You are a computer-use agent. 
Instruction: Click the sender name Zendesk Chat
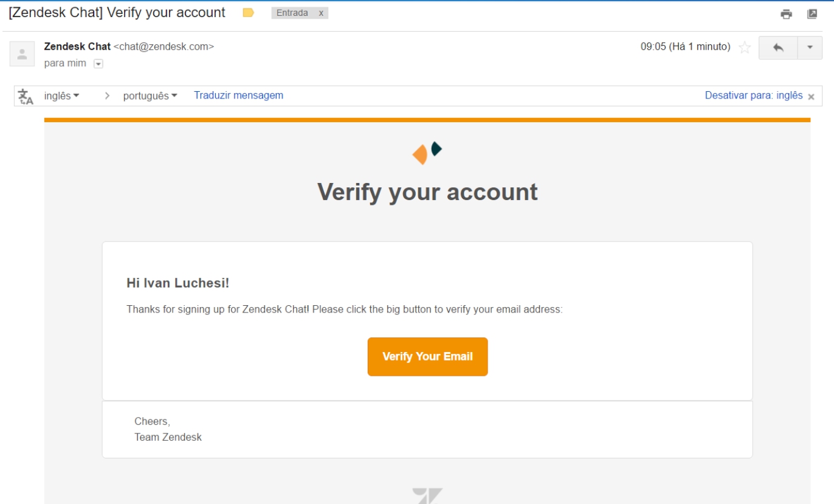77,46
